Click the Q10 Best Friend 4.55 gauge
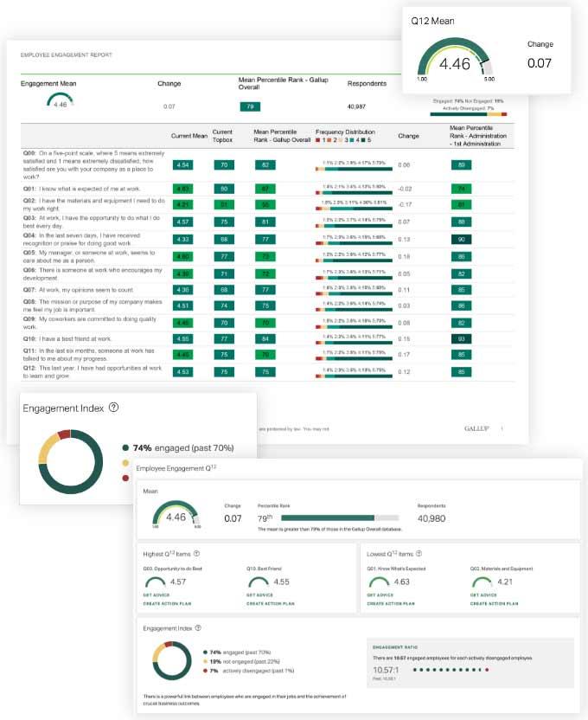The width and height of the screenshot is (588, 720). pos(259,582)
